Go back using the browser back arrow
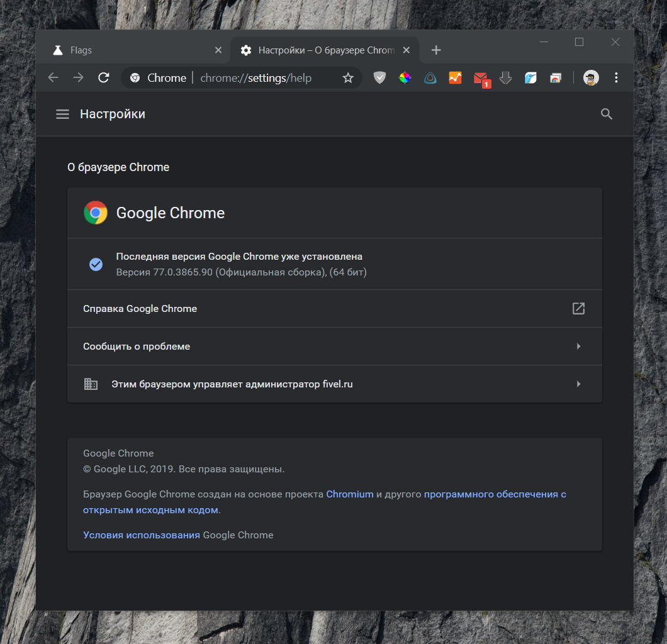This screenshot has height=644, width=667. pyautogui.click(x=53, y=78)
